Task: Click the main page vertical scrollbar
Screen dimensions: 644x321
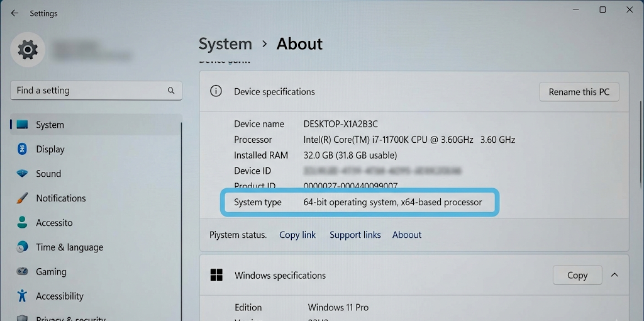Action: [x=641, y=144]
